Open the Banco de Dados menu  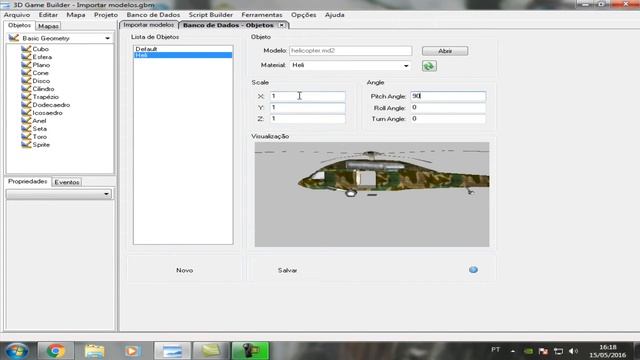click(x=153, y=15)
